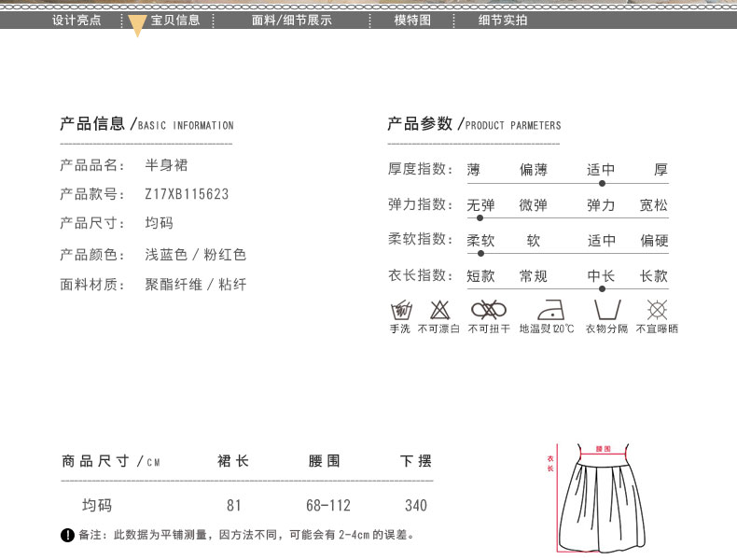Click the 均码 row label in size table
Screen dimensions: 737x560
tap(97, 506)
